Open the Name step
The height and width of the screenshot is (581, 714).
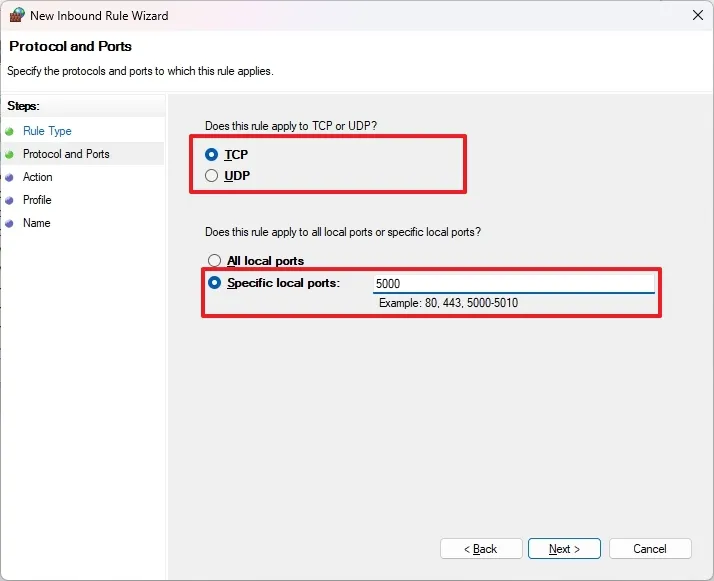coord(36,223)
